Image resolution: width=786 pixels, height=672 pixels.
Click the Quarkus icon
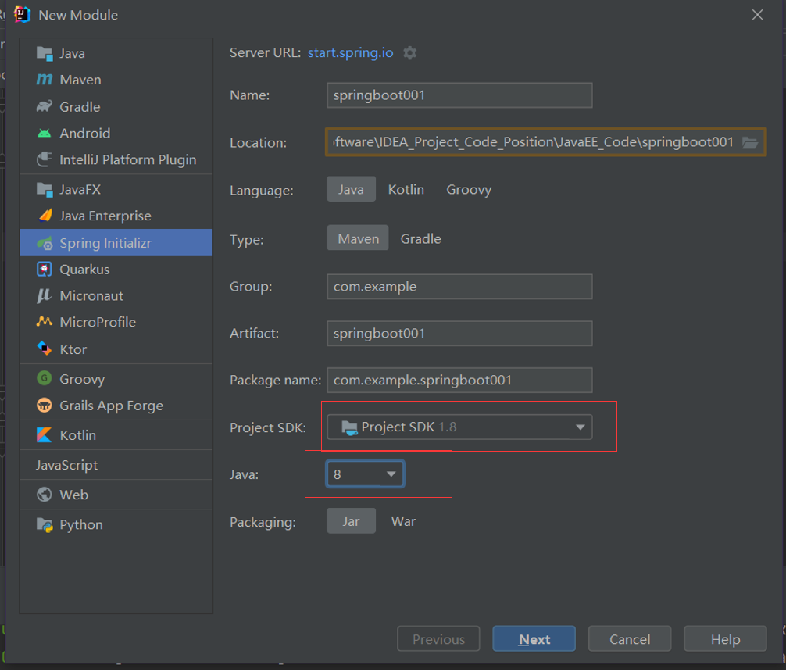tap(45, 270)
